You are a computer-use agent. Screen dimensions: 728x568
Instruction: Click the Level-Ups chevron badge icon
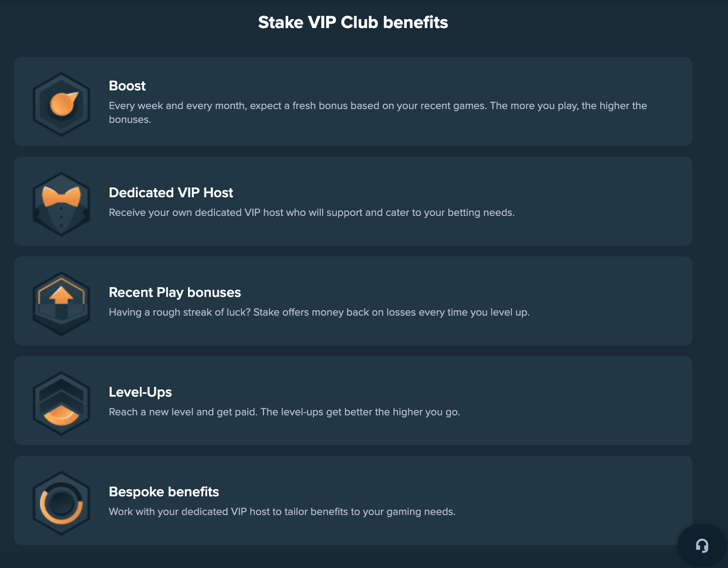(61, 403)
